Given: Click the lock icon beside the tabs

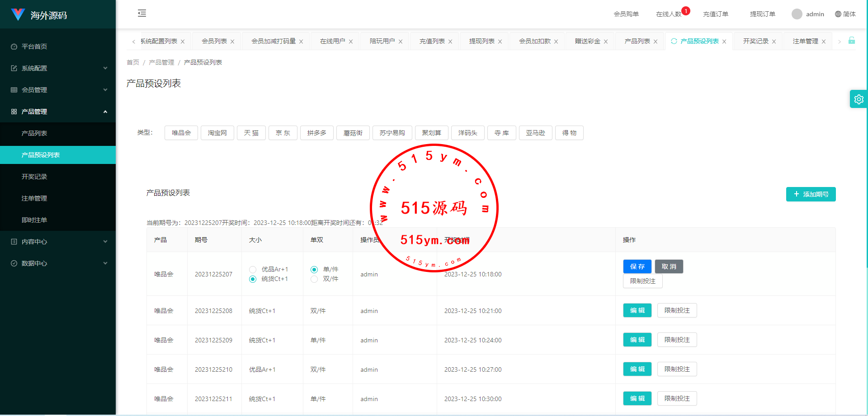Looking at the screenshot, I should coord(852,41).
